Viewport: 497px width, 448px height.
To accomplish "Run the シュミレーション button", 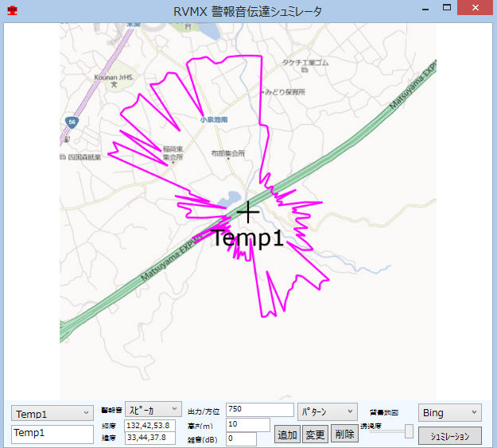I will coord(450,435).
